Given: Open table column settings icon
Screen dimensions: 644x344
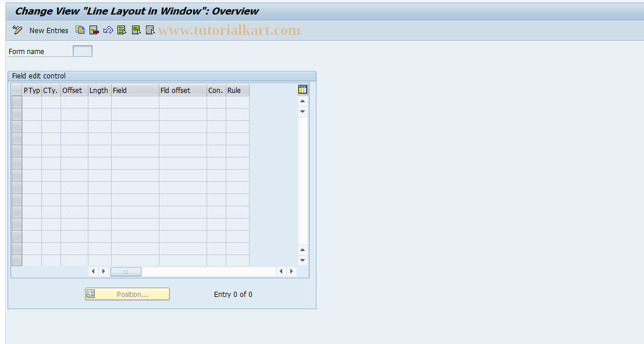Looking at the screenshot, I should [303, 89].
